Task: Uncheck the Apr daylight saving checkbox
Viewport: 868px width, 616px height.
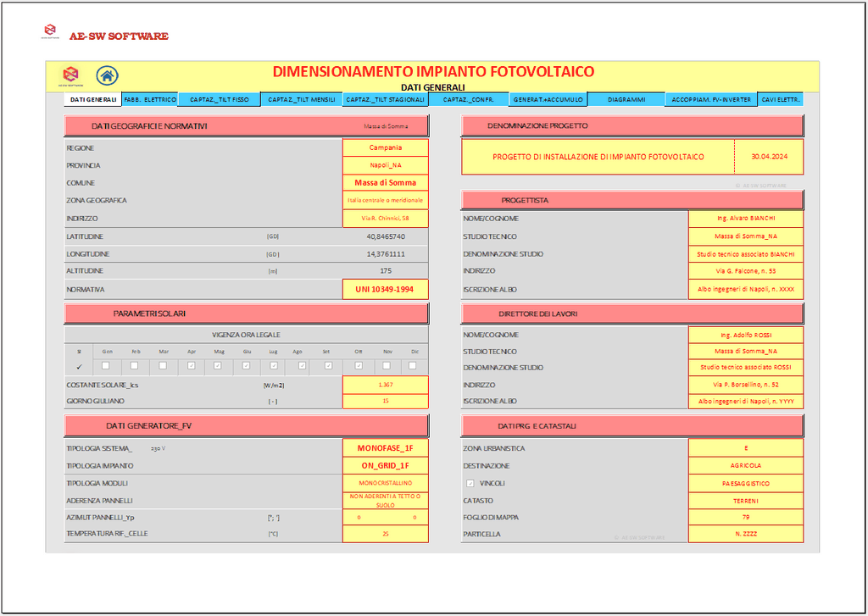Action: 192,365
